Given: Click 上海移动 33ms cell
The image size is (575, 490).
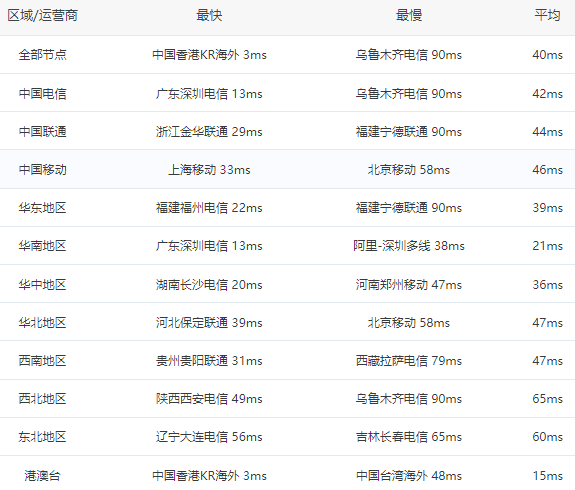Looking at the screenshot, I should pos(209,170).
